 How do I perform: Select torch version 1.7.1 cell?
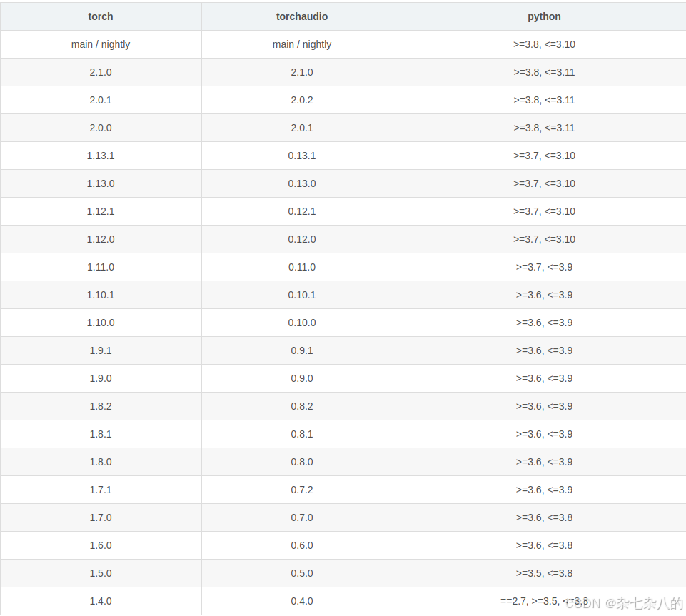(x=101, y=490)
